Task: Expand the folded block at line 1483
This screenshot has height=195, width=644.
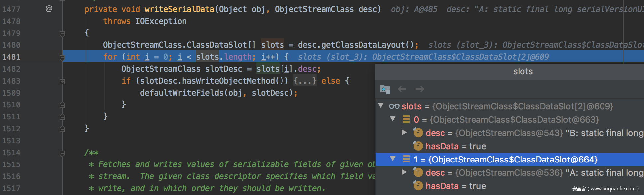Action: 62,81
